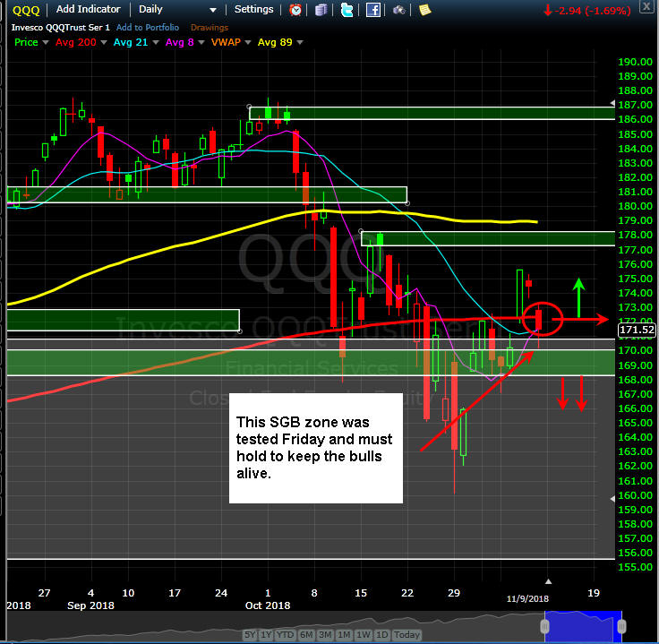Click the alarm clock alert icon
The height and width of the screenshot is (644, 659).
(x=295, y=10)
